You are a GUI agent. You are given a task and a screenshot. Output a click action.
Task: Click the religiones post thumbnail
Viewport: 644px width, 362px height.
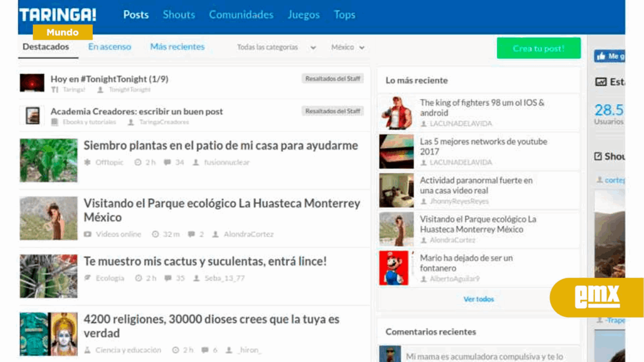click(49, 334)
